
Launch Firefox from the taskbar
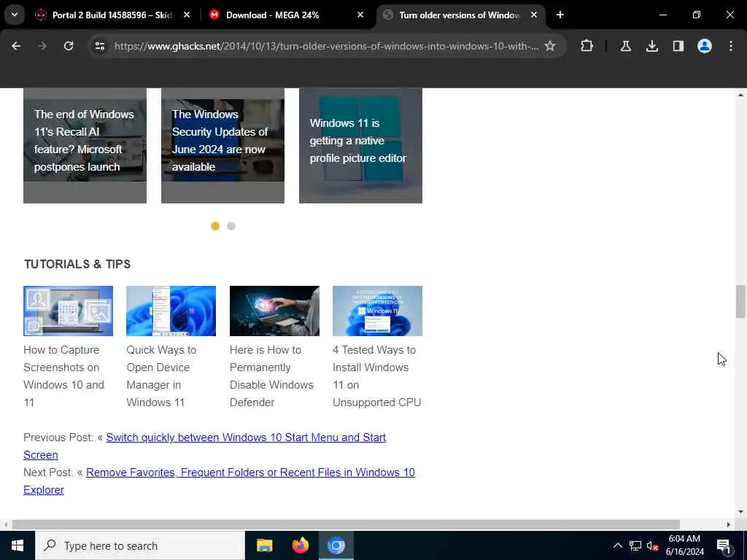pos(300,545)
